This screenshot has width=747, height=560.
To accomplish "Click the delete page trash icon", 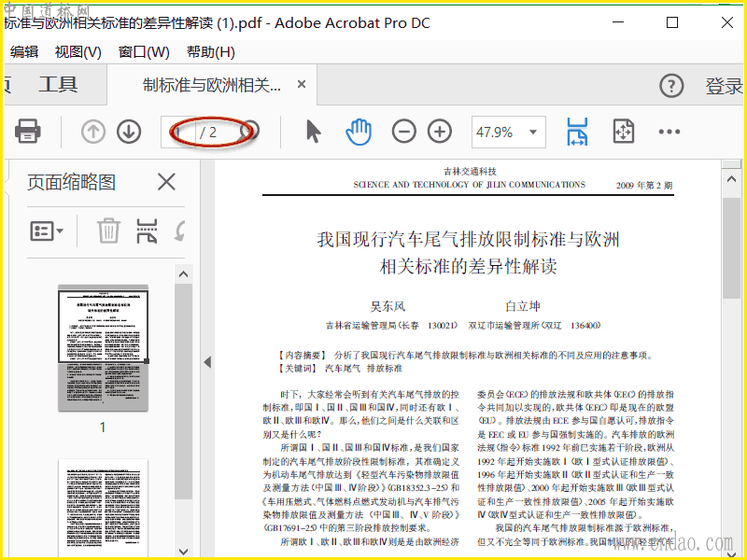I will point(108,231).
